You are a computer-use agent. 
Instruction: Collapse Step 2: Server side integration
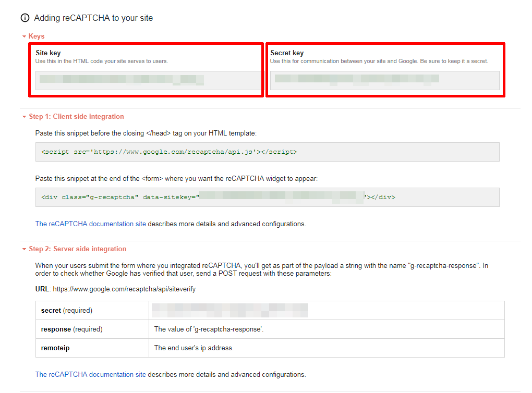pyautogui.click(x=24, y=249)
